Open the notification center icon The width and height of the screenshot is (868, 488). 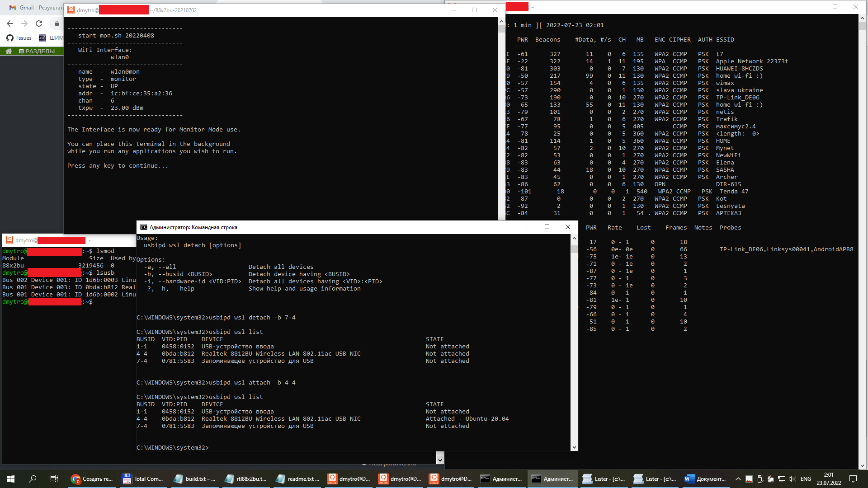tap(853, 479)
